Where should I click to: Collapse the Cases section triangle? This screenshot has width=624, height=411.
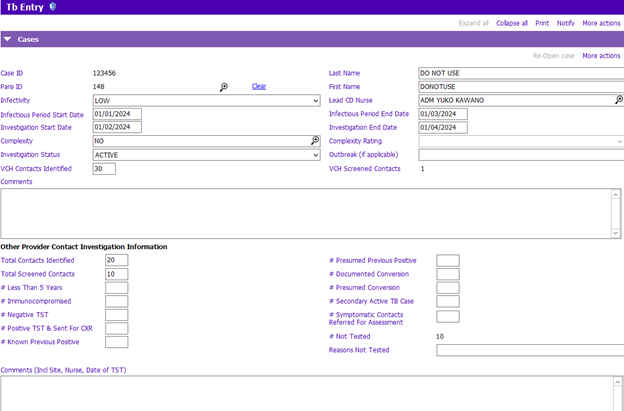tap(8, 39)
